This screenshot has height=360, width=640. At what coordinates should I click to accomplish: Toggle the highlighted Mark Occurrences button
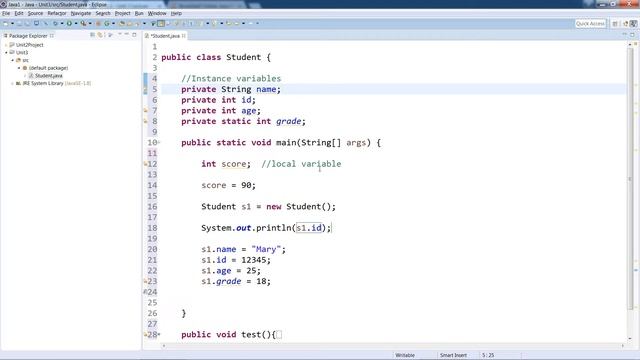161,24
